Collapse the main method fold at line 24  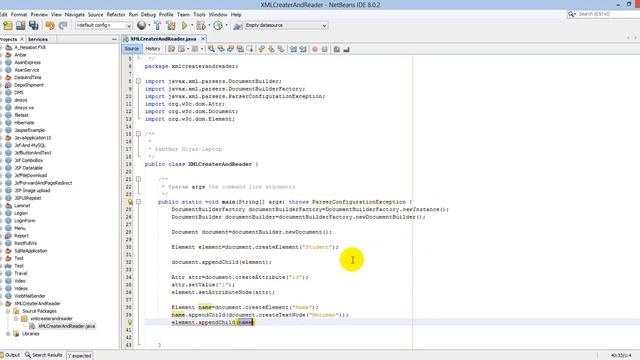coord(138,202)
